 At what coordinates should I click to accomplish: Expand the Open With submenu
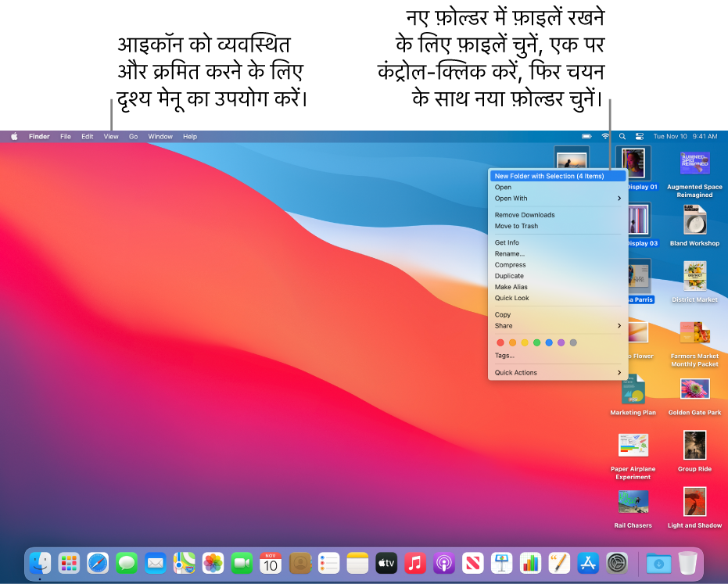click(x=558, y=199)
